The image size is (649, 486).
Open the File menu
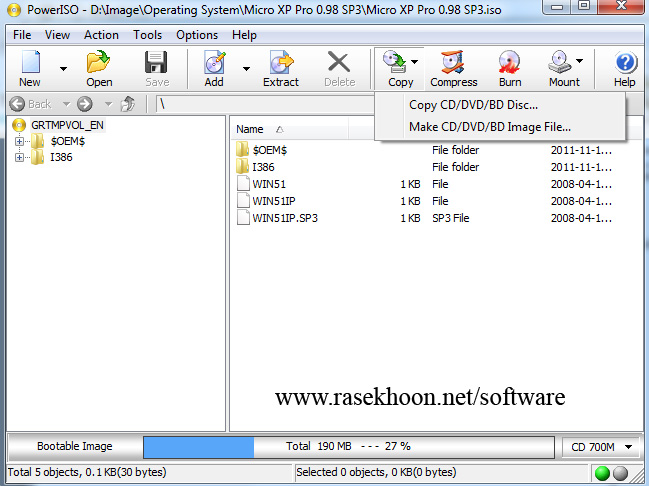(x=22, y=35)
